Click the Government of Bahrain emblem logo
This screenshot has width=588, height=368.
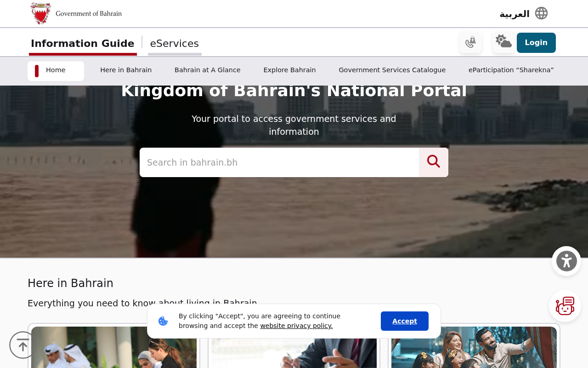point(41,13)
